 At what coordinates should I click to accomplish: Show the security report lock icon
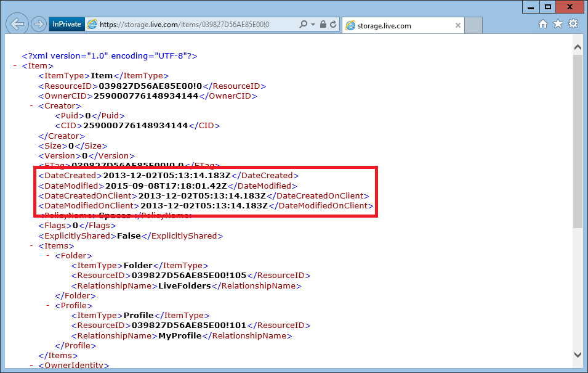323,25
